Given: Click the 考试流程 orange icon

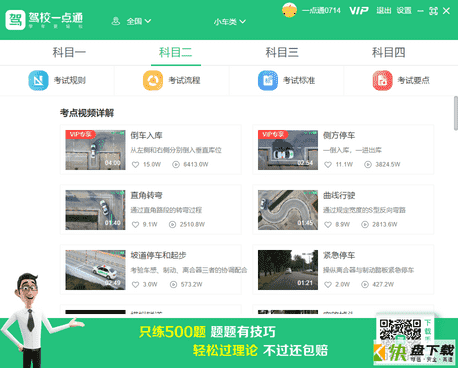Looking at the screenshot, I should pyautogui.click(x=153, y=80).
